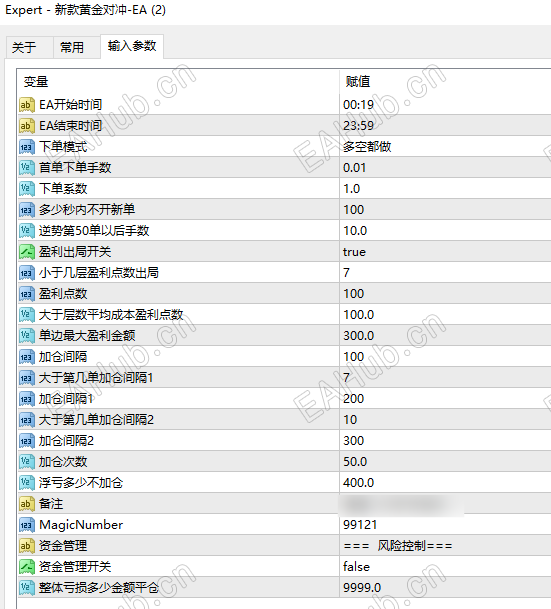Edit the 盈利点数 value 100

point(353,294)
